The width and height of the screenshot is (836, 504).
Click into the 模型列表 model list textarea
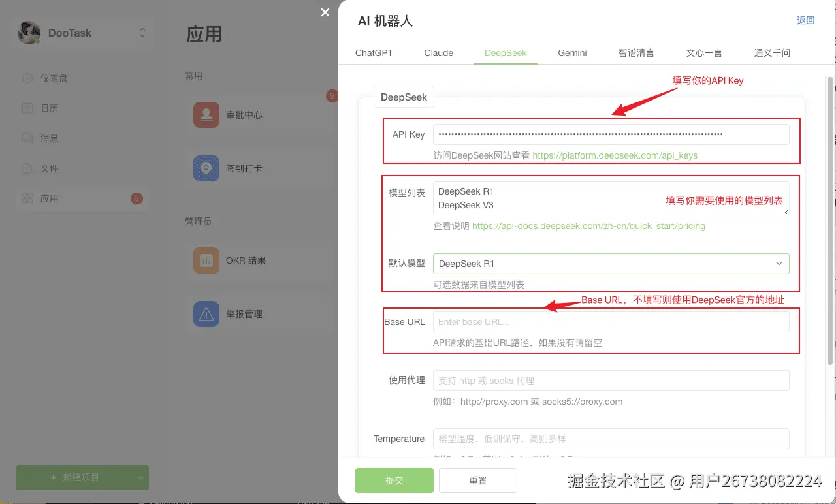coord(611,198)
